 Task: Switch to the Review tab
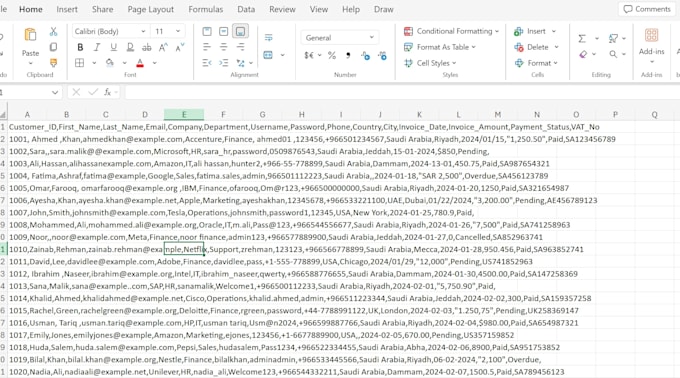click(282, 9)
